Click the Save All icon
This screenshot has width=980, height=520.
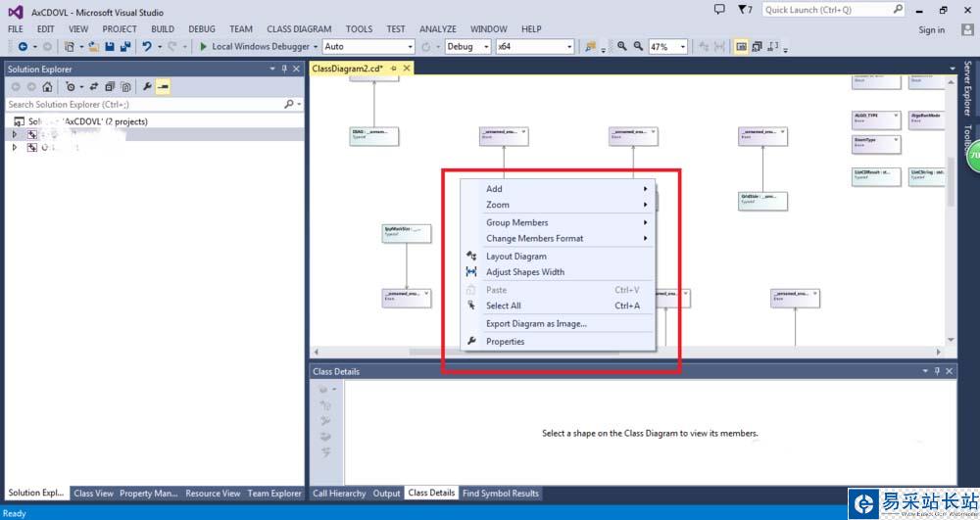click(x=125, y=47)
